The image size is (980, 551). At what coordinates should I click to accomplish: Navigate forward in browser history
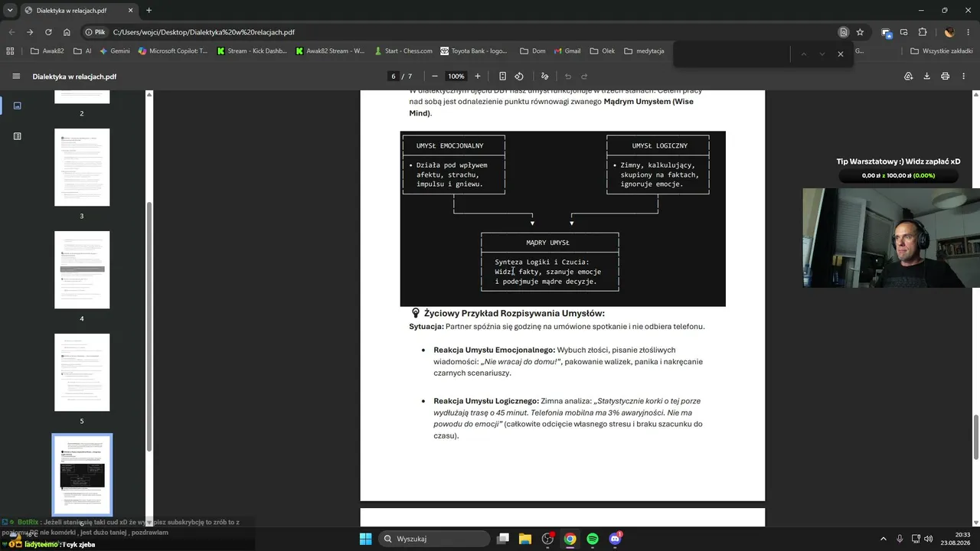[30, 32]
